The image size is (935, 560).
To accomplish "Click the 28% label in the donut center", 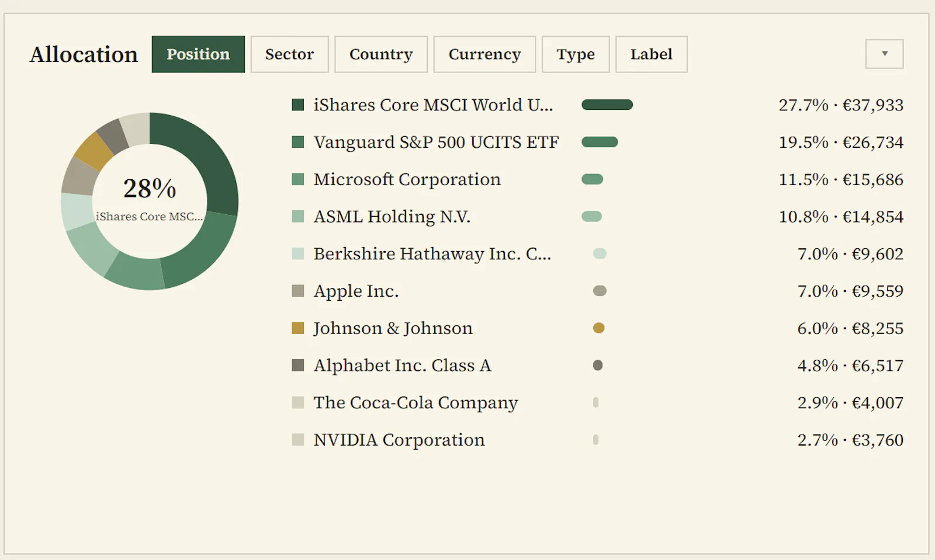I will (150, 189).
